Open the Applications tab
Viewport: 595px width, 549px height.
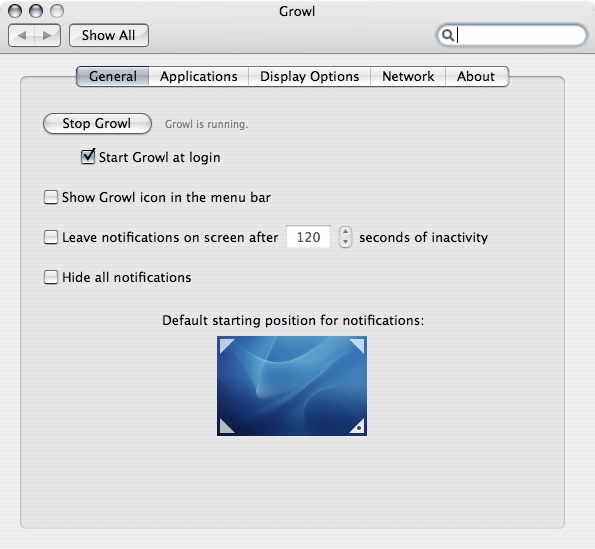pyautogui.click(x=198, y=76)
